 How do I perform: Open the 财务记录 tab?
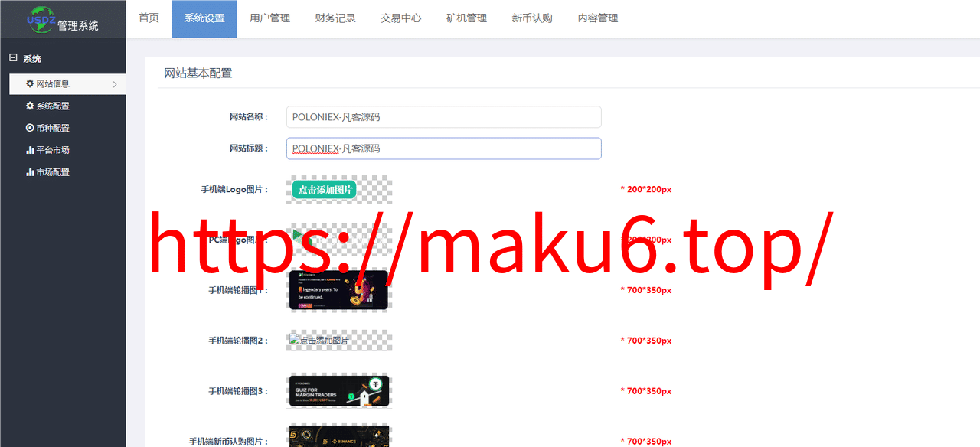[335, 18]
